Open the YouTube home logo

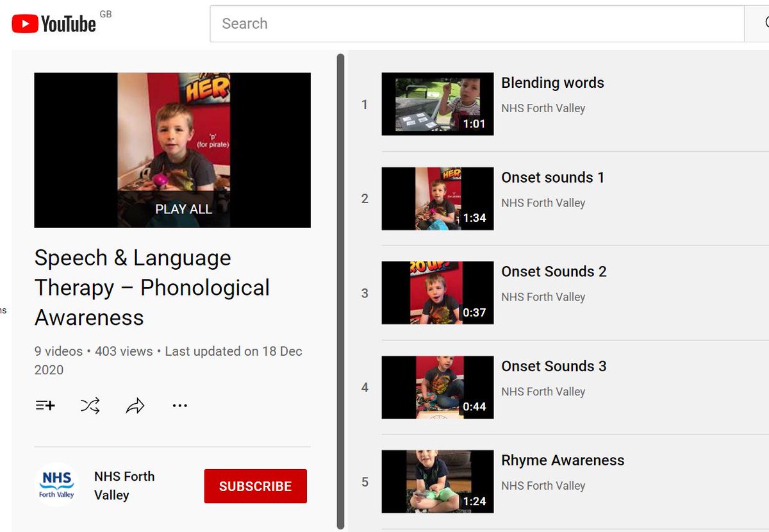click(54, 24)
